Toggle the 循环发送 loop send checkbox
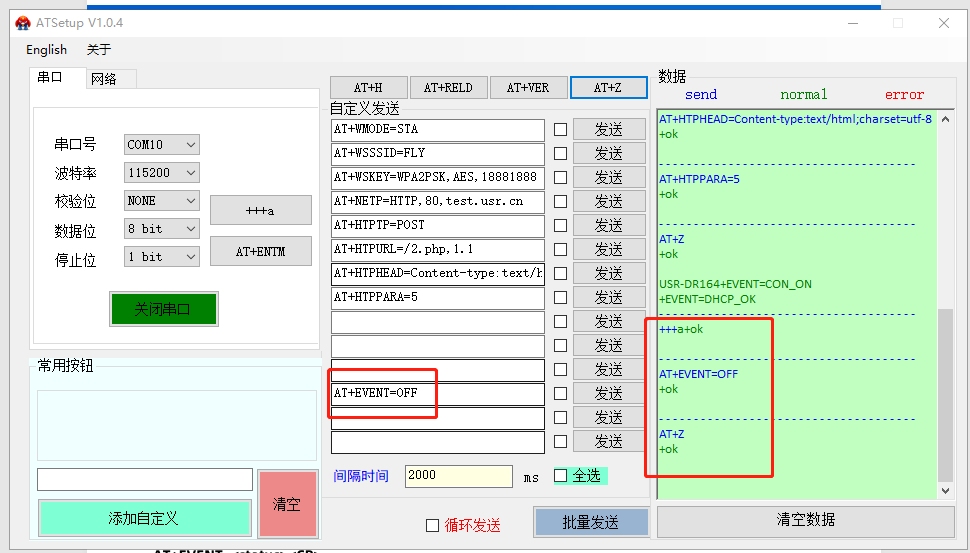Screen dimensions: 970x553 [432, 525]
